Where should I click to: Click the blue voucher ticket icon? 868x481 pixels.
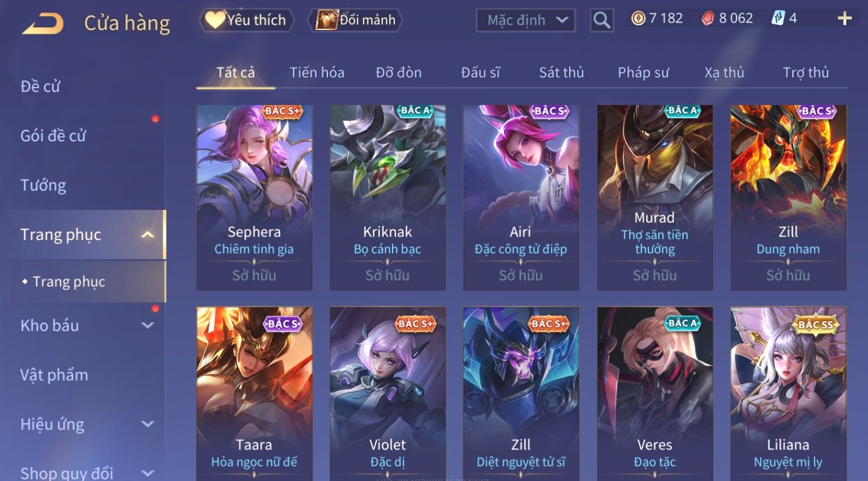[x=778, y=18]
